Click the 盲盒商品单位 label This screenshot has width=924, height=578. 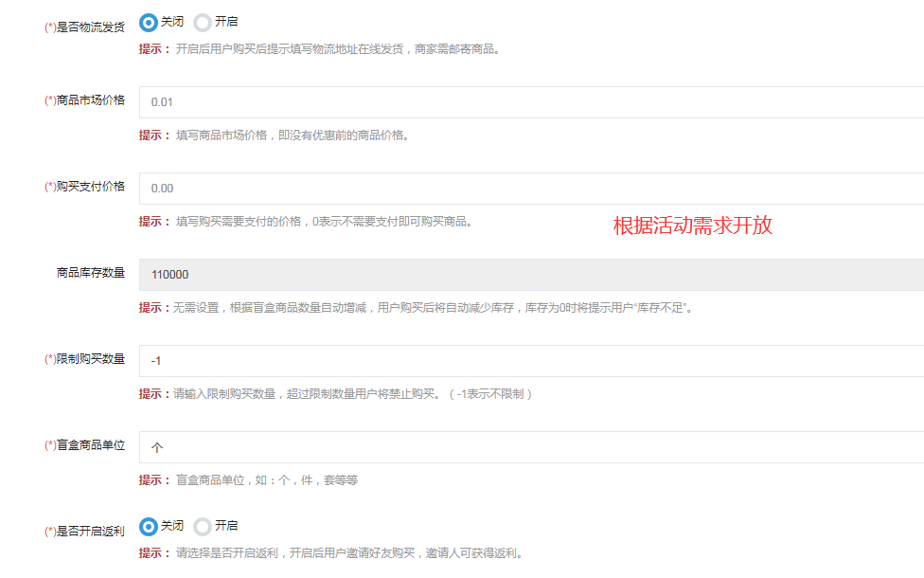click(85, 444)
